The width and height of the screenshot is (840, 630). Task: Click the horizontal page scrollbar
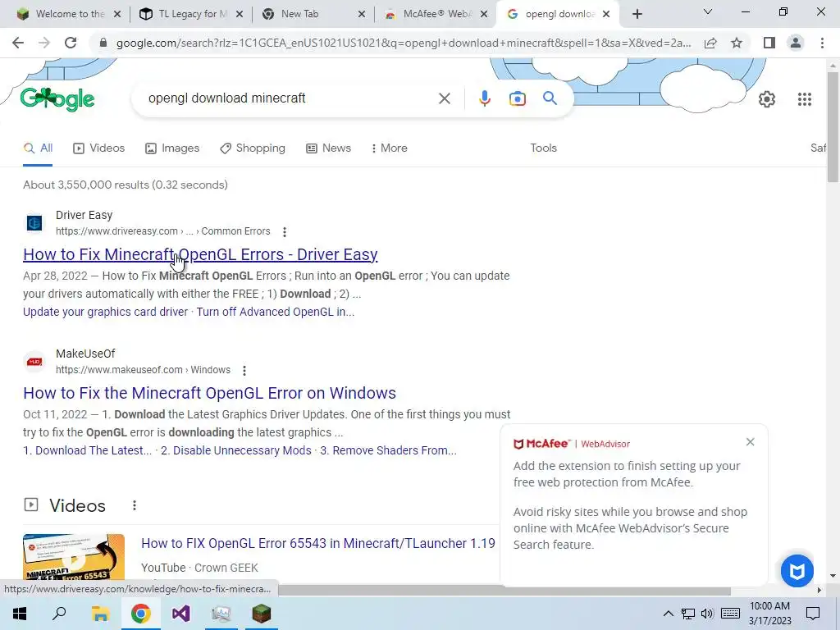(504, 591)
